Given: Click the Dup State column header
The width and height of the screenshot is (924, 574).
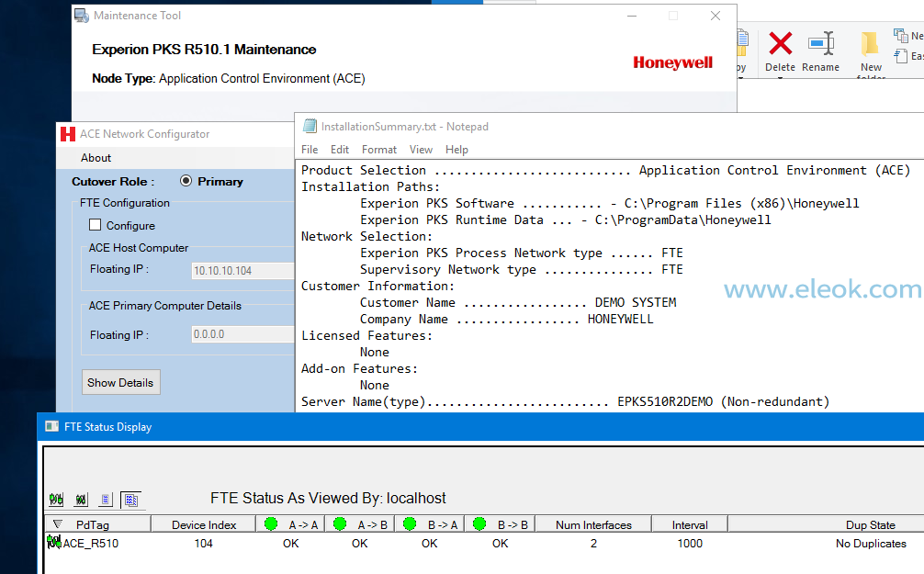Looking at the screenshot, I should point(871,524).
